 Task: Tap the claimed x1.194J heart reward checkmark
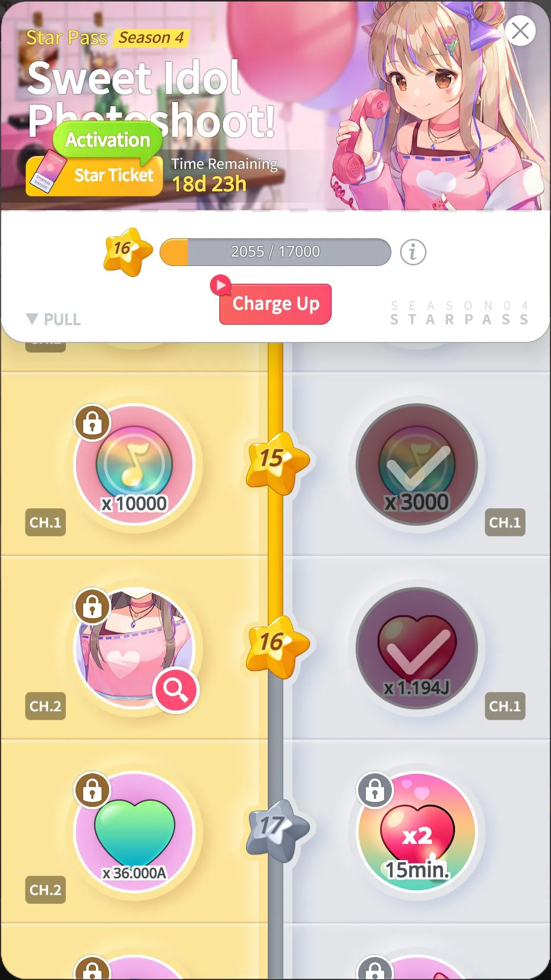[x=417, y=648]
